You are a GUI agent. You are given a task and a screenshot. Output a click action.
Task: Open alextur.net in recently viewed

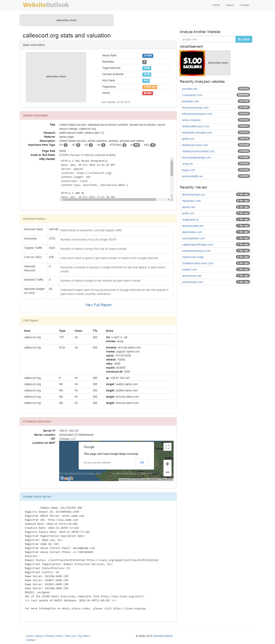click(x=188, y=207)
